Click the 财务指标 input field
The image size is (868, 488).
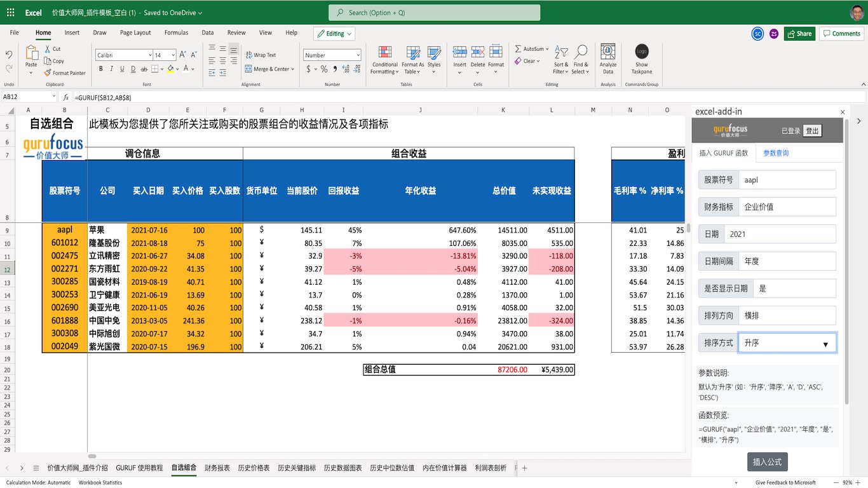pos(787,207)
